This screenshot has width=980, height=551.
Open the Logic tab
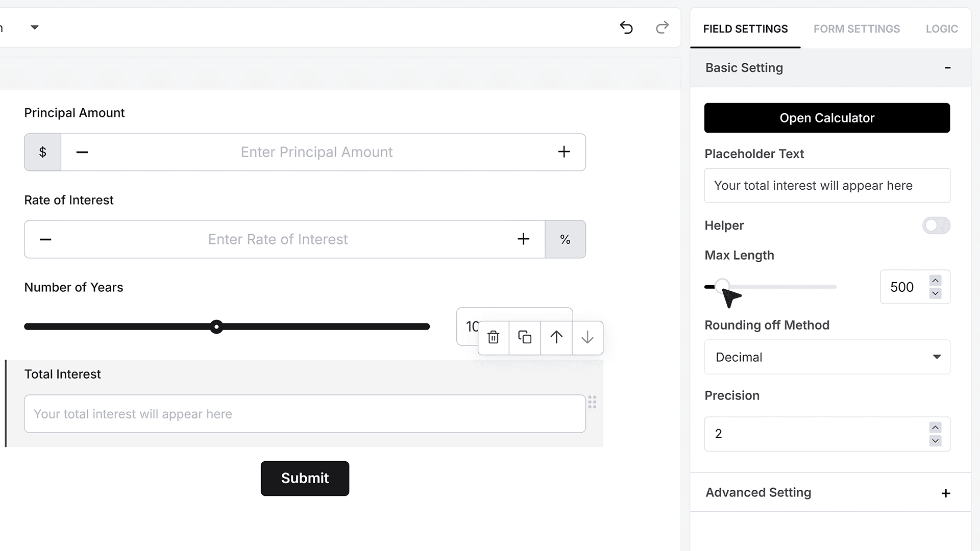(942, 29)
